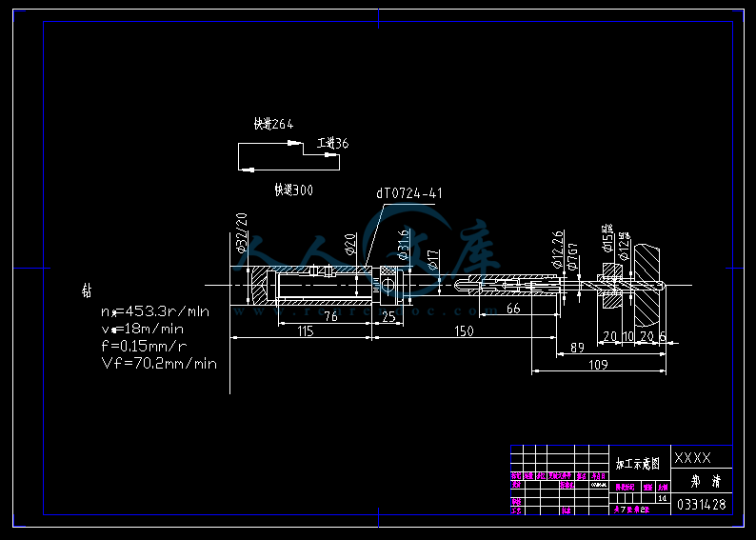The image size is (756, 540).
Task: Select the v=18m/min cutting speed text
Action: (x=142, y=329)
